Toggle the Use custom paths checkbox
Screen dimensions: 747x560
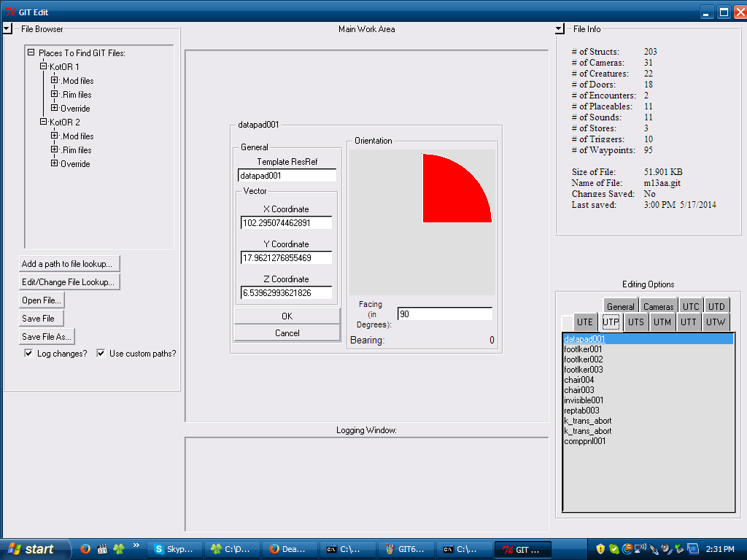[101, 354]
